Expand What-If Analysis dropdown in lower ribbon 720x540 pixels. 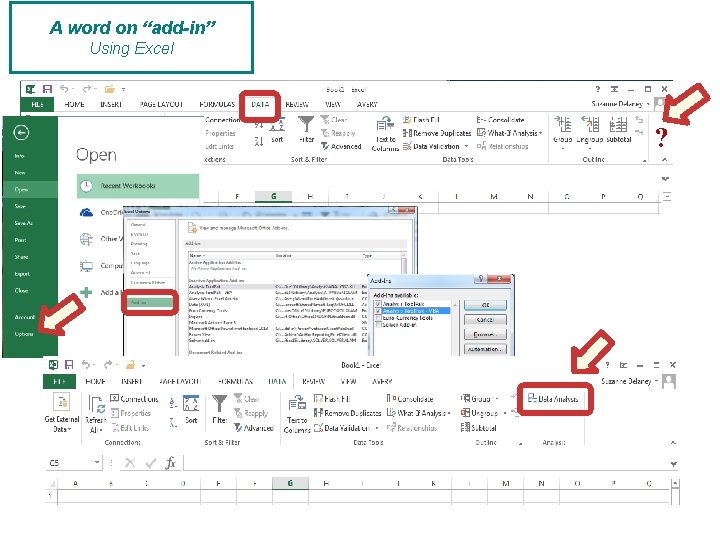coord(448,413)
